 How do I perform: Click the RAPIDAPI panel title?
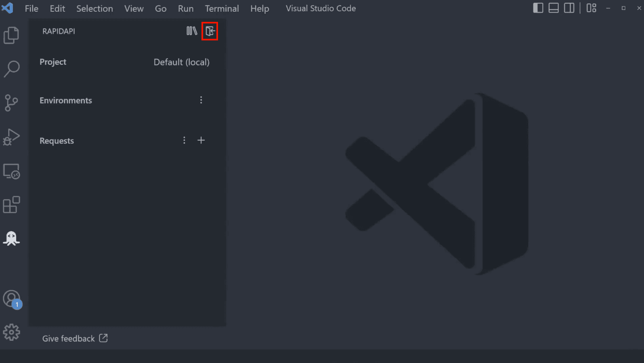[x=59, y=31]
